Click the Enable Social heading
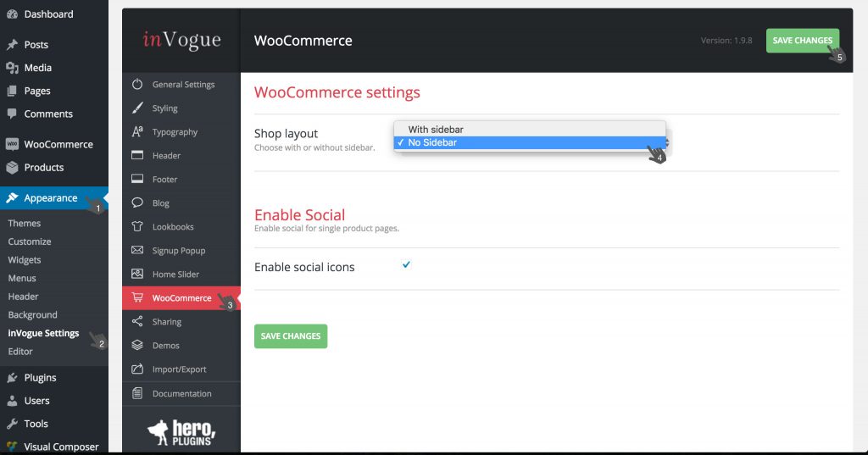Image resolution: width=868 pixels, height=455 pixels. tap(299, 214)
